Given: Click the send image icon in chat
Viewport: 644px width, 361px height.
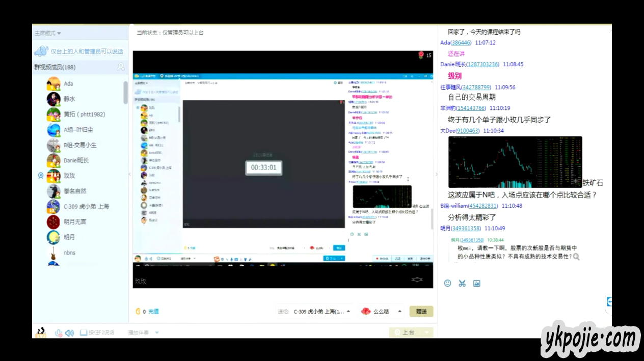Looking at the screenshot, I should (x=477, y=283).
